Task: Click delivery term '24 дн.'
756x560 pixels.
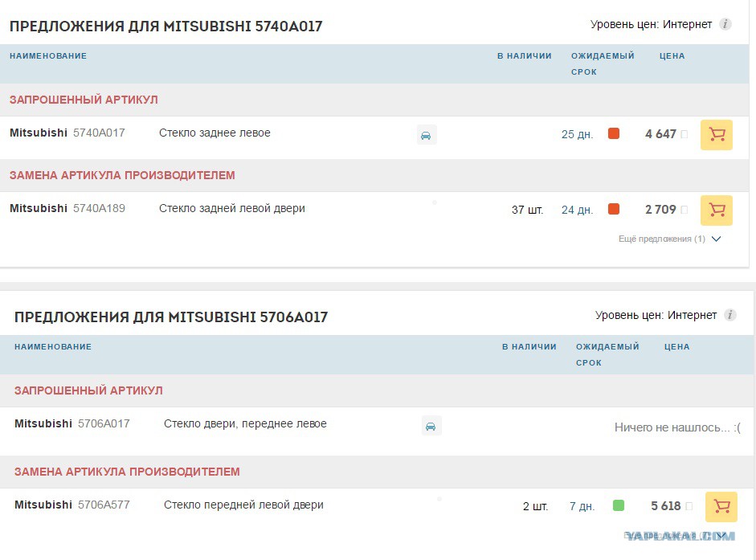Action: (577, 210)
